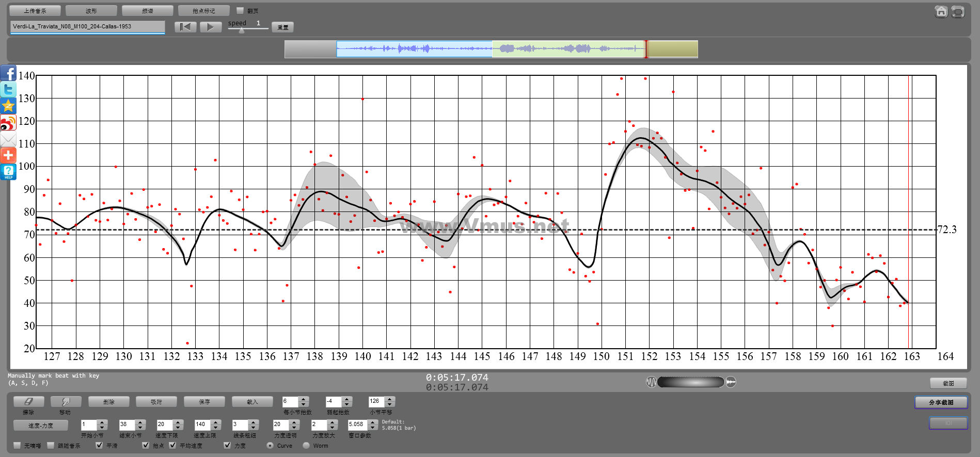
Task: Share via the Facebook sidebar icon
Action: point(8,73)
